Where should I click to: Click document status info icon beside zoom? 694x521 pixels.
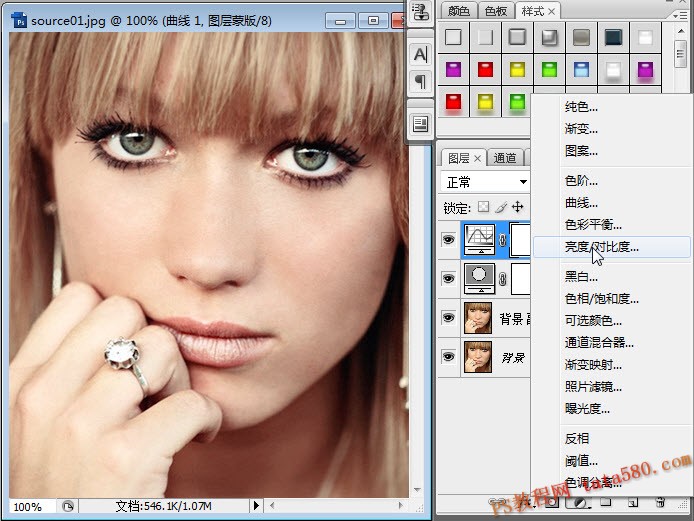[x=68, y=506]
